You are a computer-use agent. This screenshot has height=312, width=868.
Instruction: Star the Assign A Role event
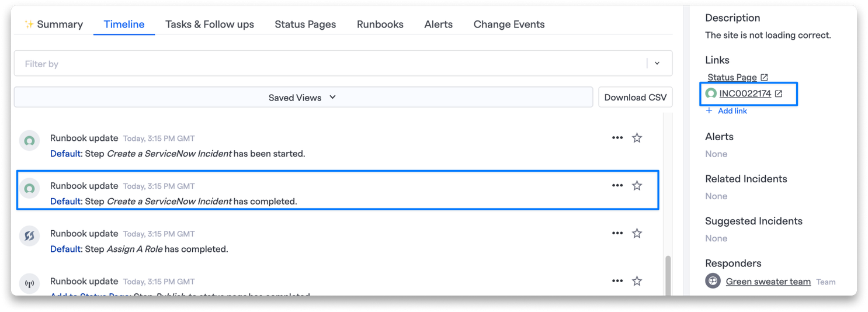click(637, 233)
